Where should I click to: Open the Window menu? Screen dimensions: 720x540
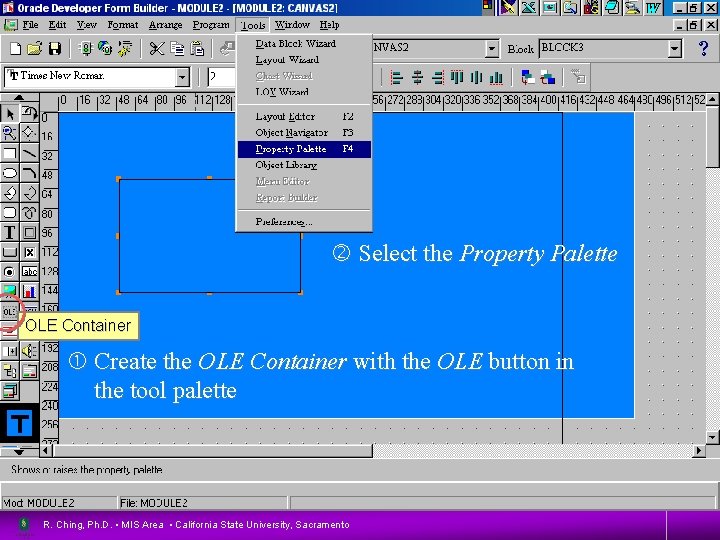click(x=292, y=25)
